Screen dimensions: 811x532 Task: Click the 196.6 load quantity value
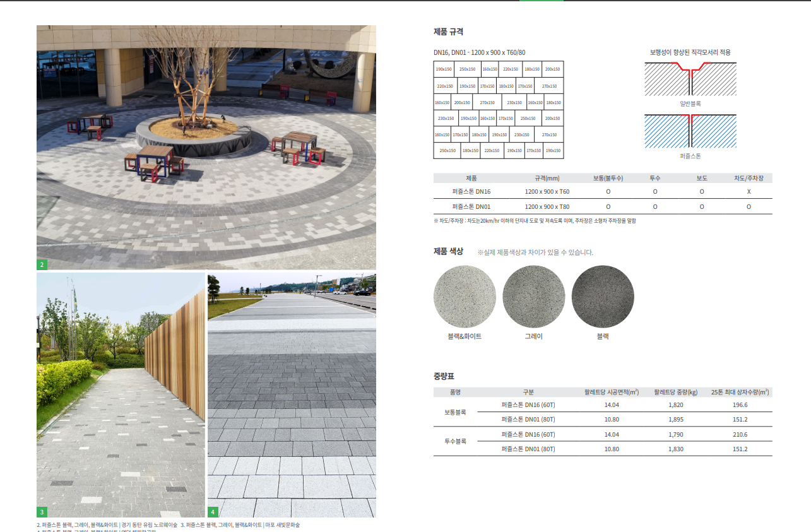[x=740, y=405]
